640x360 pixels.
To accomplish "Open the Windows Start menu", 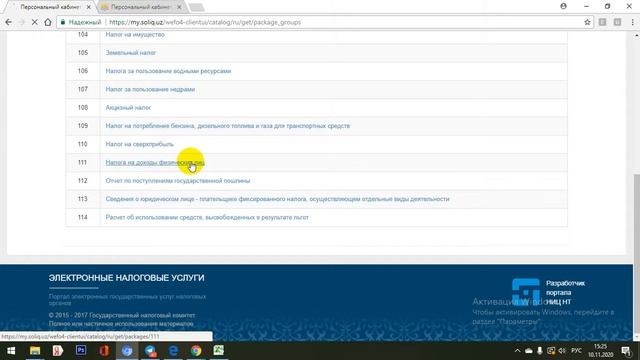I will point(11,351).
